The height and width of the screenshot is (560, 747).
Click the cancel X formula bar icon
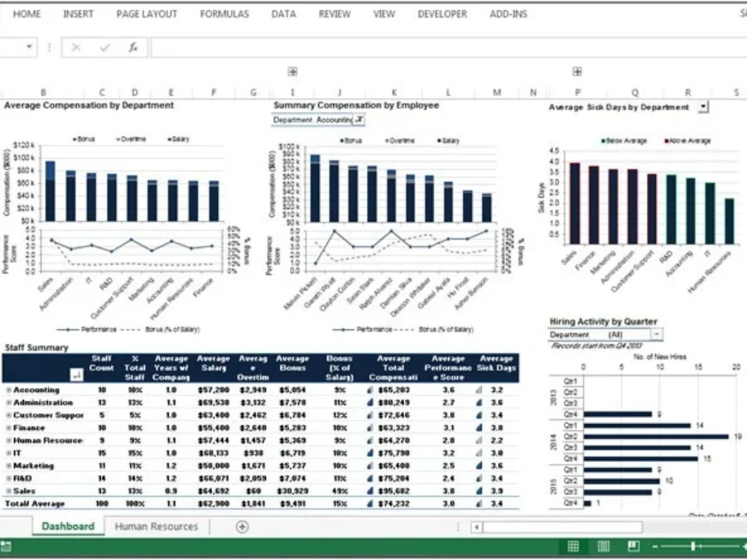(x=75, y=47)
